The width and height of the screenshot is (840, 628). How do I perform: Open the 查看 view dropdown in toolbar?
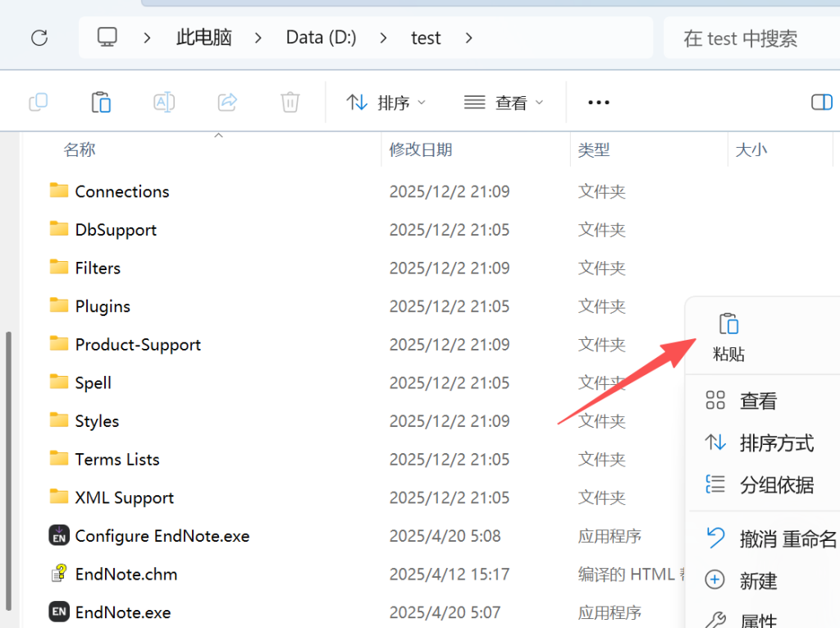(504, 103)
